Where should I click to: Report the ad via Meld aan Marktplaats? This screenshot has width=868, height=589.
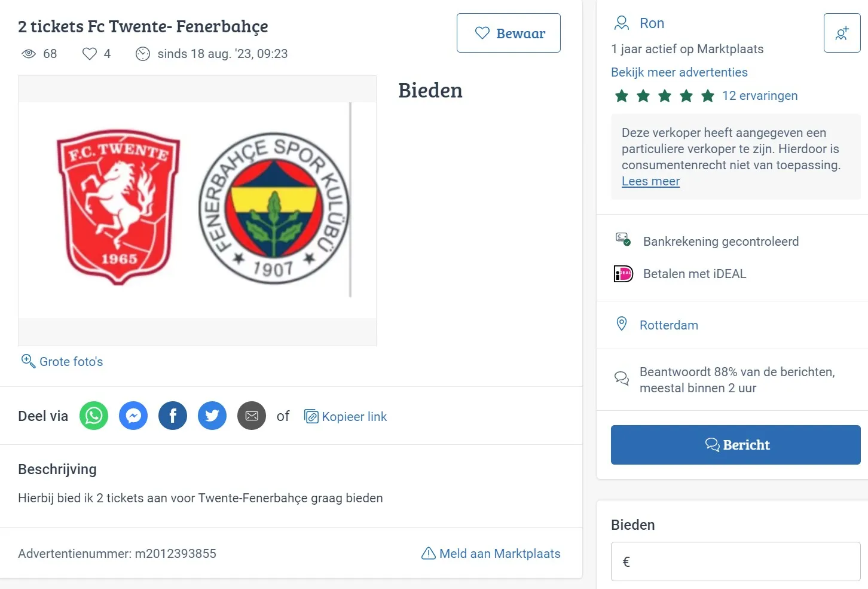coord(490,554)
